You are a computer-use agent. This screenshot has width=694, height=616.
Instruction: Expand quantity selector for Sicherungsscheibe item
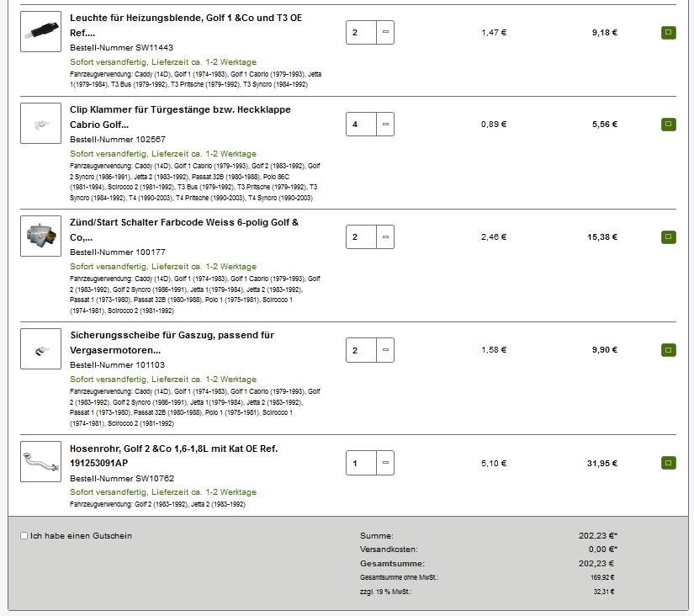point(385,350)
